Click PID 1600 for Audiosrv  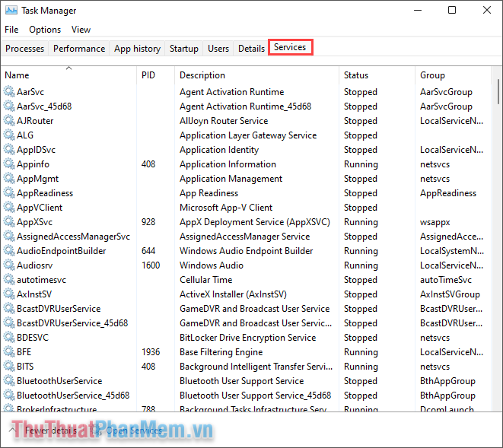pos(151,265)
